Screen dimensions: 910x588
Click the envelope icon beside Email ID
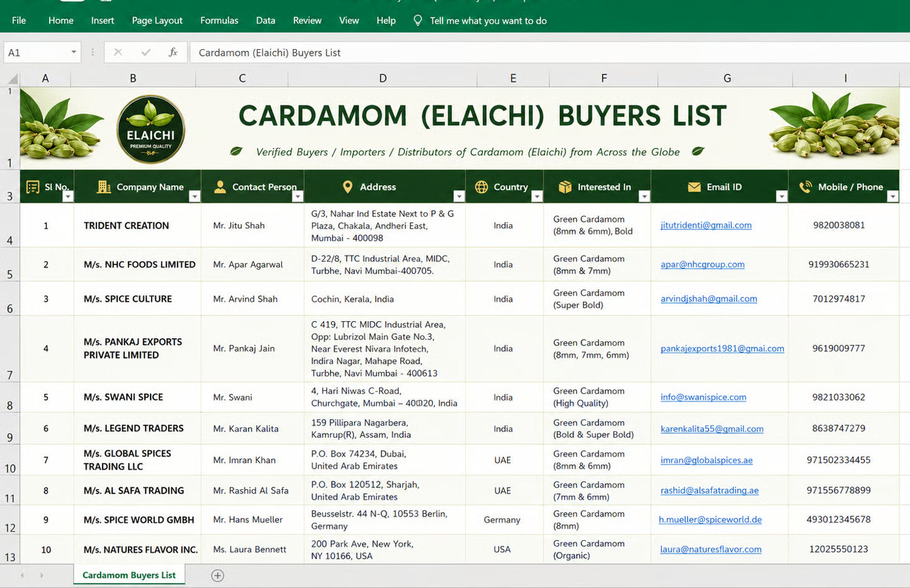click(x=694, y=187)
